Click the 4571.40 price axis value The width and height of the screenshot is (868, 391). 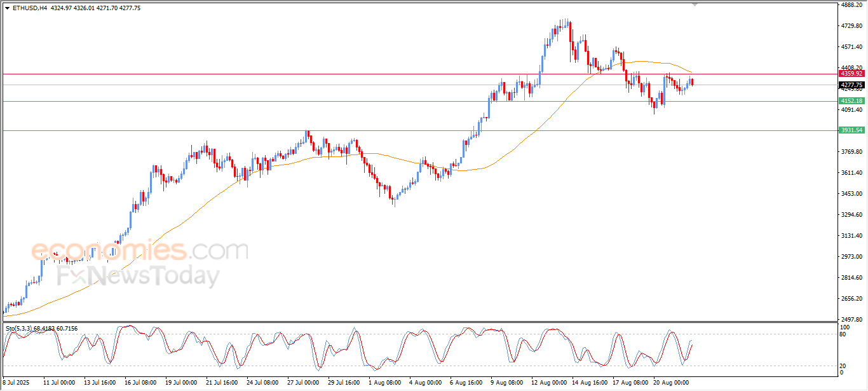click(851, 47)
